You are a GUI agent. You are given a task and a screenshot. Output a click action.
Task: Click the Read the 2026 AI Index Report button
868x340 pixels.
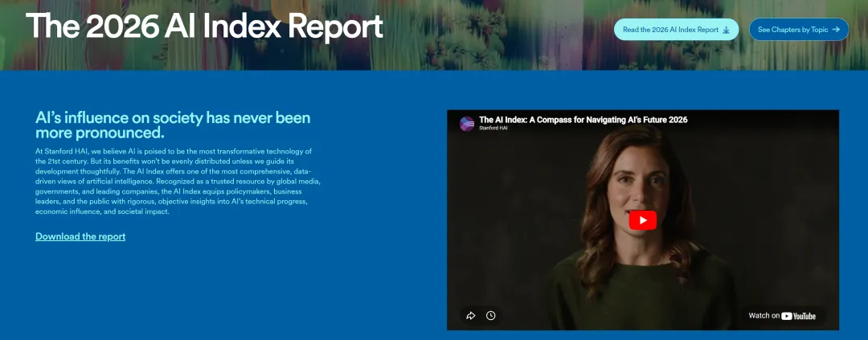[676, 30]
